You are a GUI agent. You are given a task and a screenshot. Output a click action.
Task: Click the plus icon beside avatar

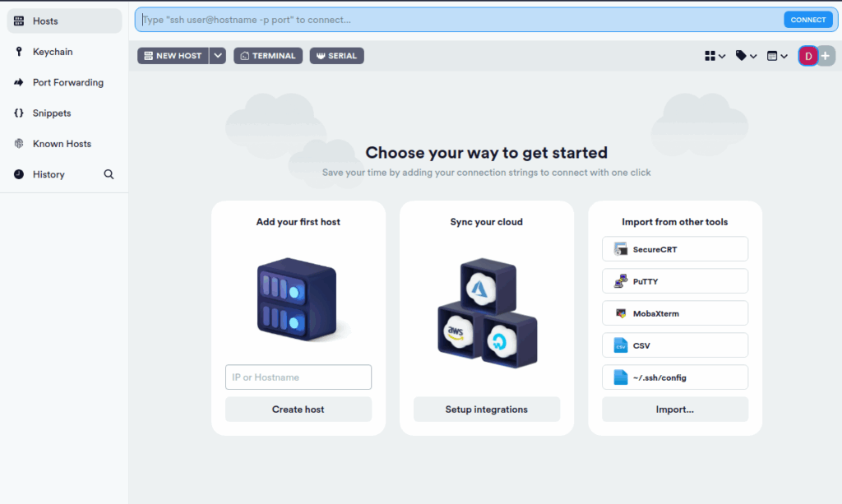[x=826, y=56]
